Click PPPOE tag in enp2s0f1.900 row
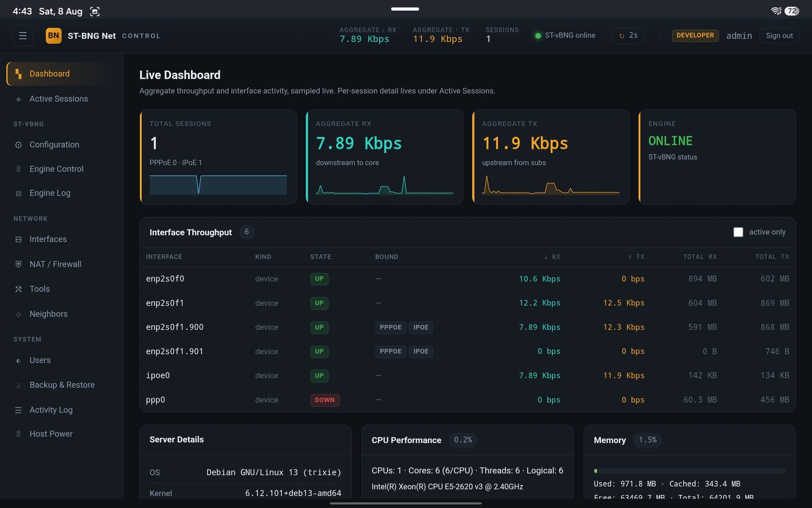The width and height of the screenshot is (812, 508). click(391, 328)
